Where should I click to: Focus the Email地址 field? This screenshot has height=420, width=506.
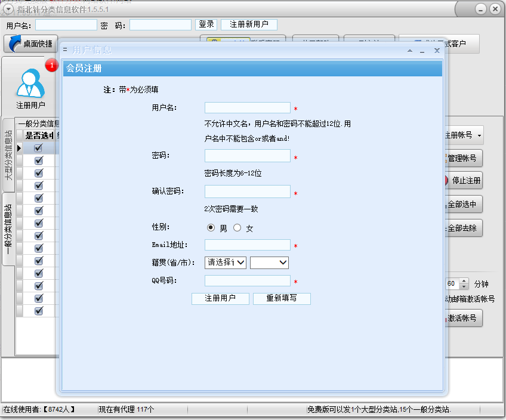point(248,245)
